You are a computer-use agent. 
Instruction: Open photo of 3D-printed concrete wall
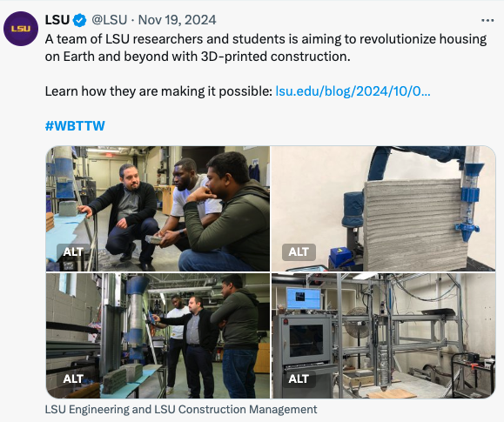(384, 209)
